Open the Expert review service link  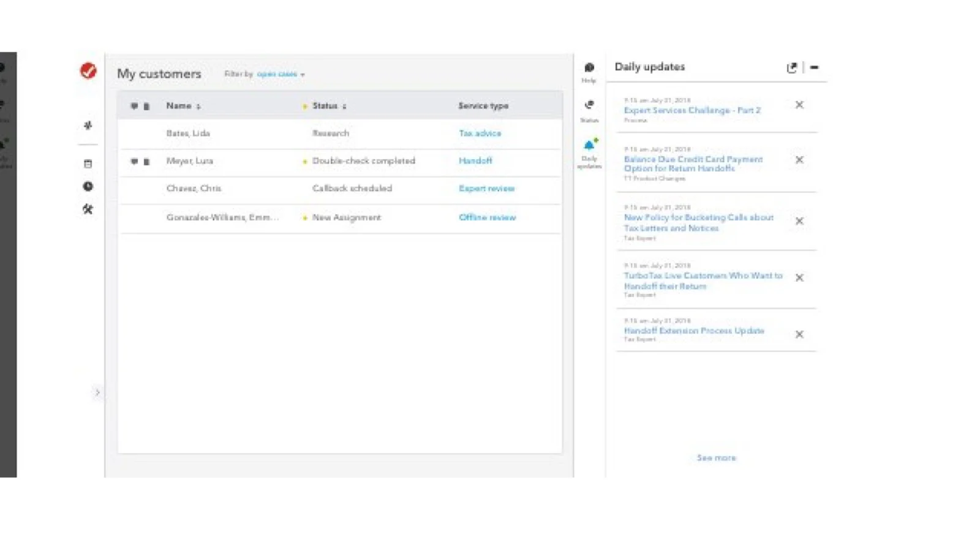[486, 189]
